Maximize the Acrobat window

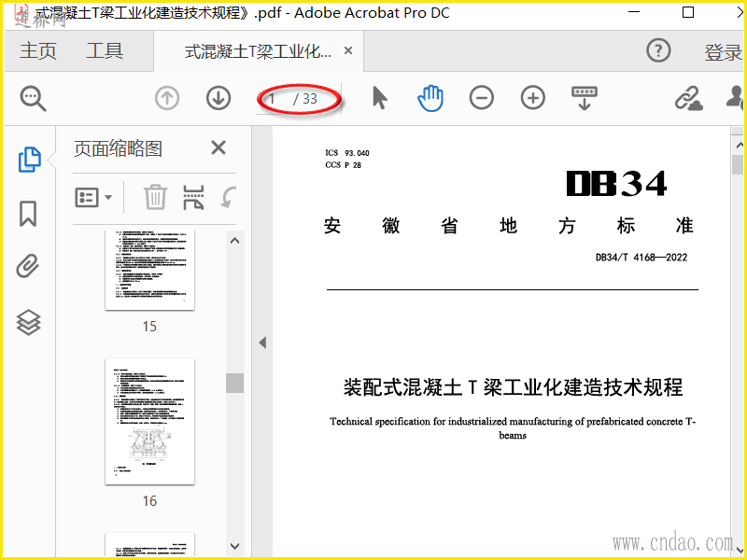point(688,12)
